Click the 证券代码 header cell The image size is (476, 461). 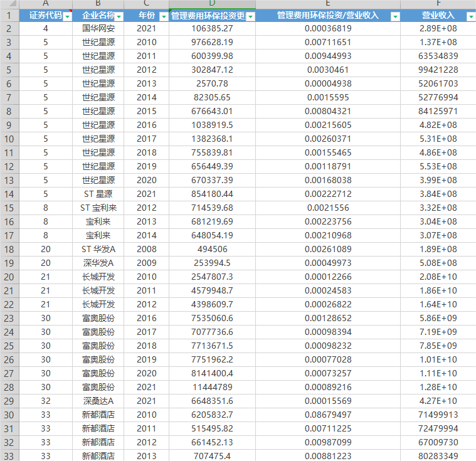46,16
